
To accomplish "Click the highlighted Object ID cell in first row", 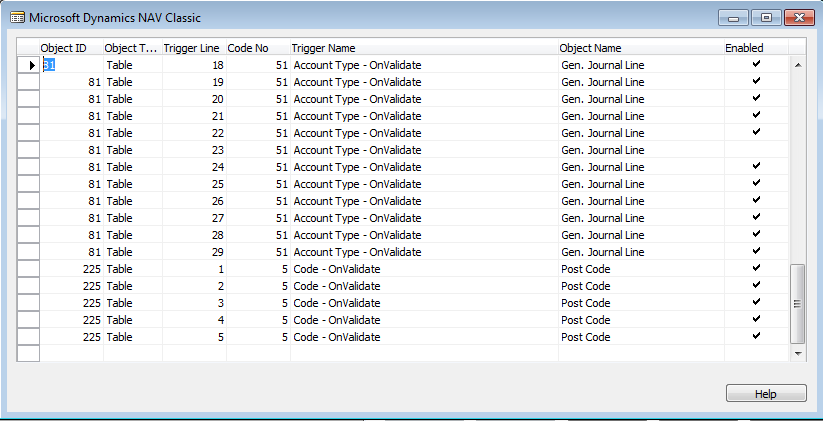I will tap(71, 65).
